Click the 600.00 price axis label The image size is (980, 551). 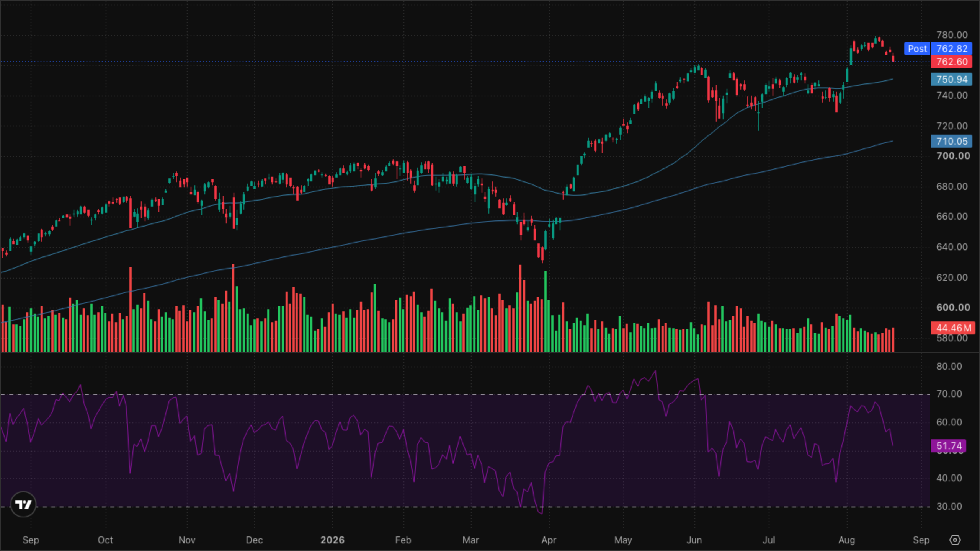(953, 307)
